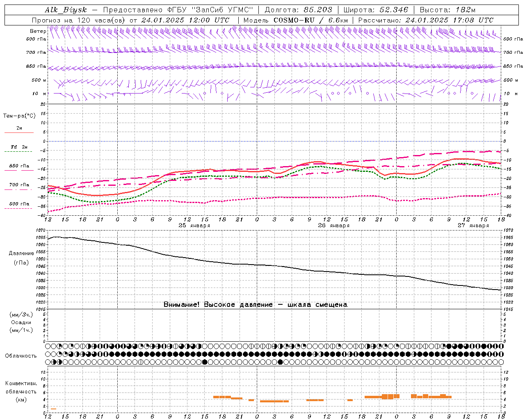Click the Рассчитано: 24.01.2025 17:08 UTC timestamp
Image resolution: width=525 pixels, height=420 pixels.
tap(426, 20)
